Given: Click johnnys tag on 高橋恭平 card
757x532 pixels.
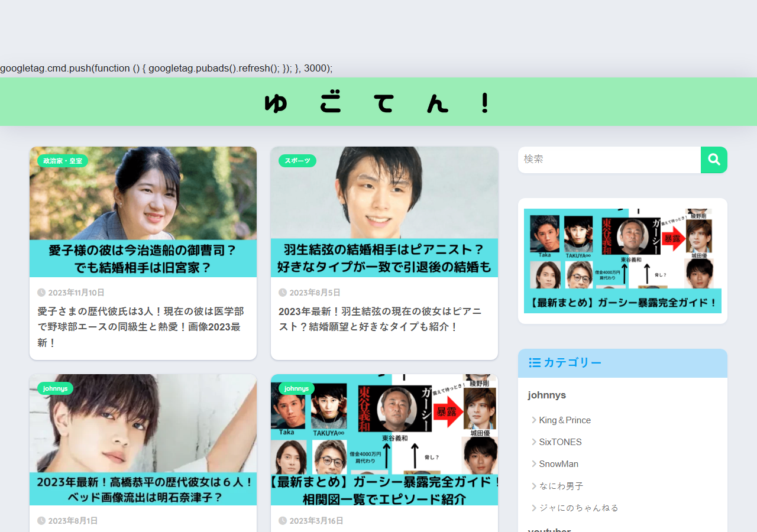Looking at the screenshot, I should coord(55,388).
